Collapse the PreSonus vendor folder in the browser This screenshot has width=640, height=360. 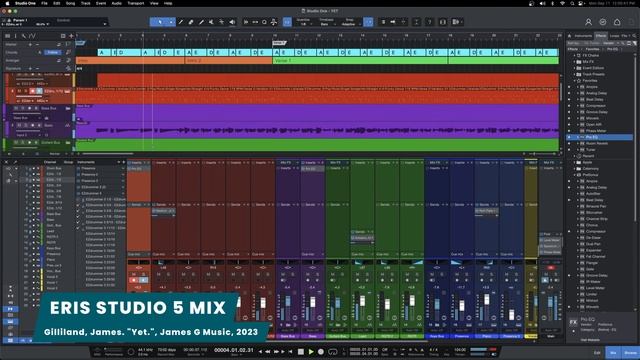coord(575,175)
